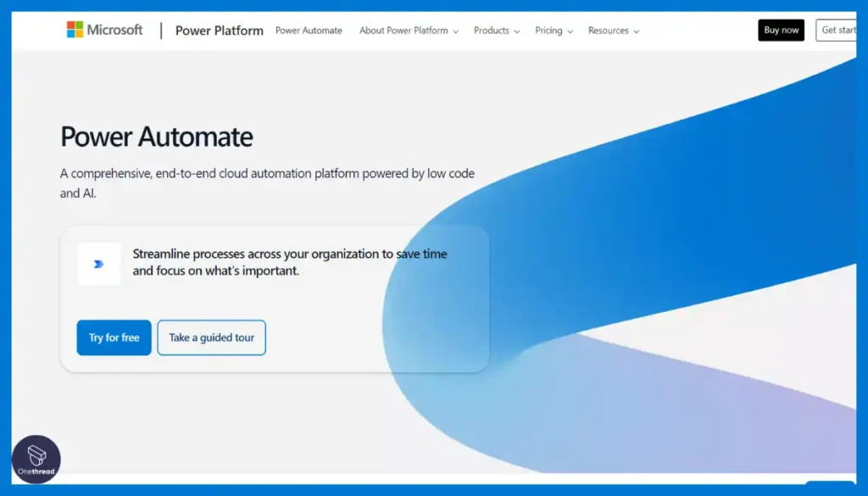Click the Power Automate arrow icon
868x496 pixels.
pyautogui.click(x=99, y=264)
